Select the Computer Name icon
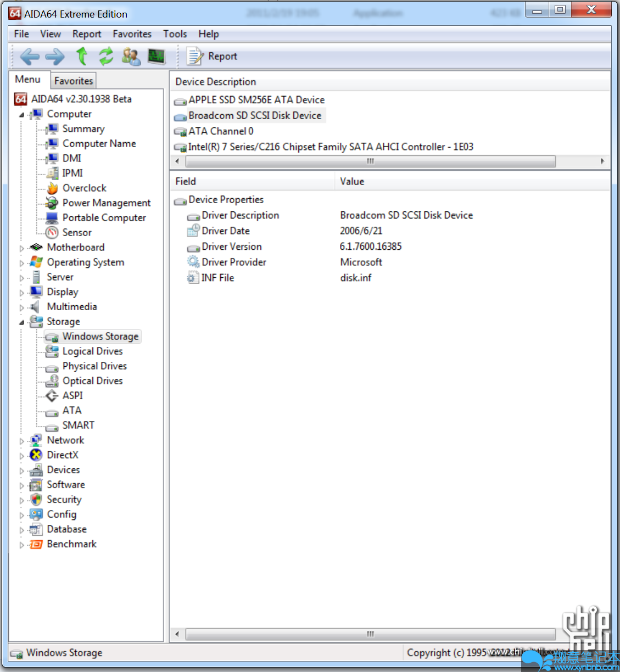620x672 pixels. (52, 144)
